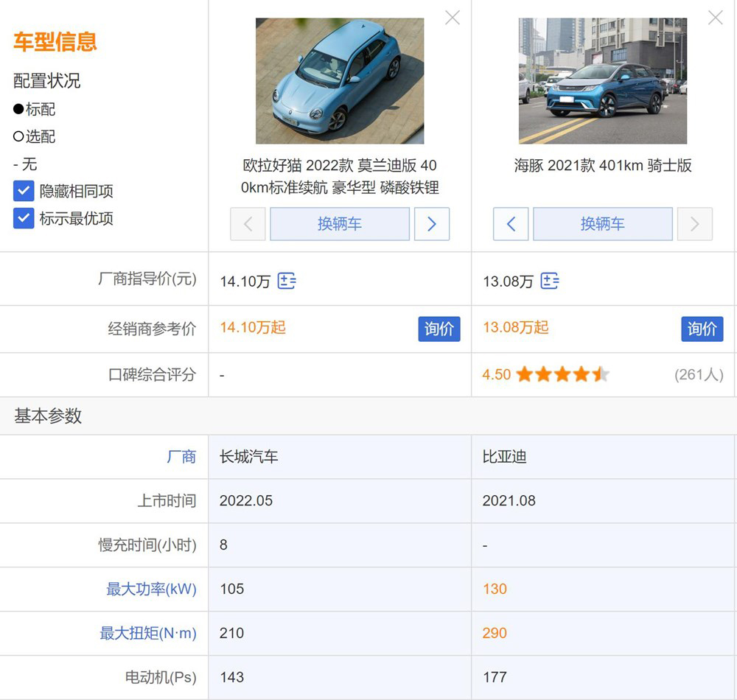Open the (261人) reviews link

click(x=699, y=374)
